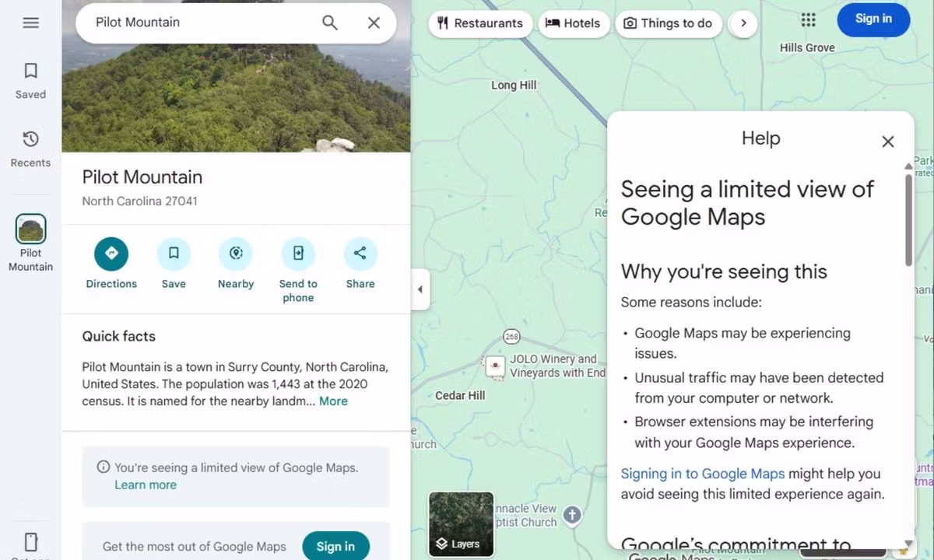Get Directions to Pilot Mountain
Screen dimensions: 934x560
pos(111,253)
